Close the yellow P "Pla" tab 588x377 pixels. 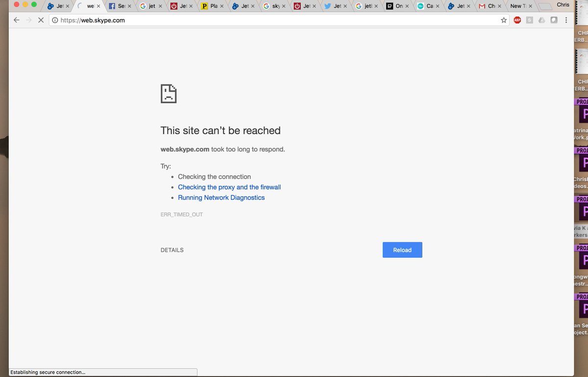222,6
